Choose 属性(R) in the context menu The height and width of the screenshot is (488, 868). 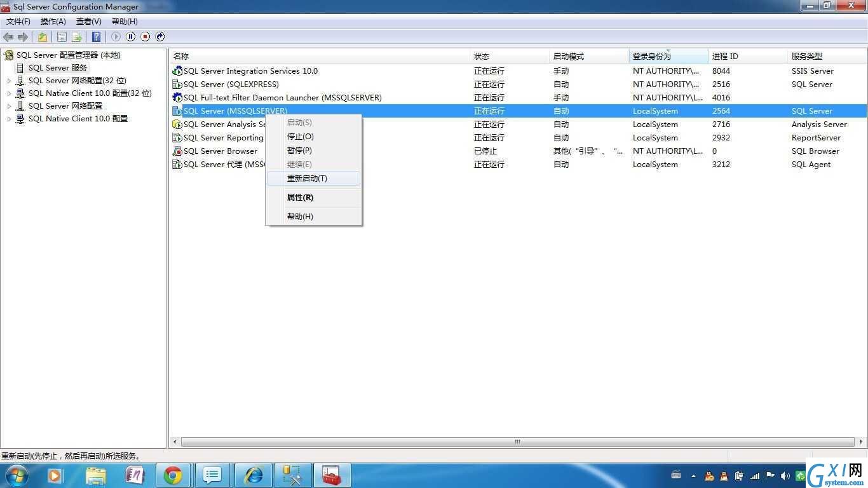tap(314, 198)
